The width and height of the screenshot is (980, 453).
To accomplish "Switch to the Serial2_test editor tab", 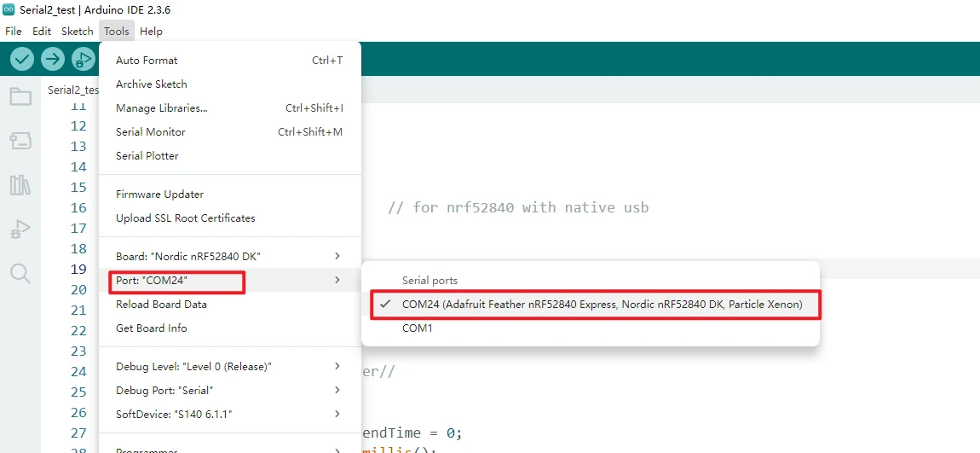I will pyautogui.click(x=73, y=90).
